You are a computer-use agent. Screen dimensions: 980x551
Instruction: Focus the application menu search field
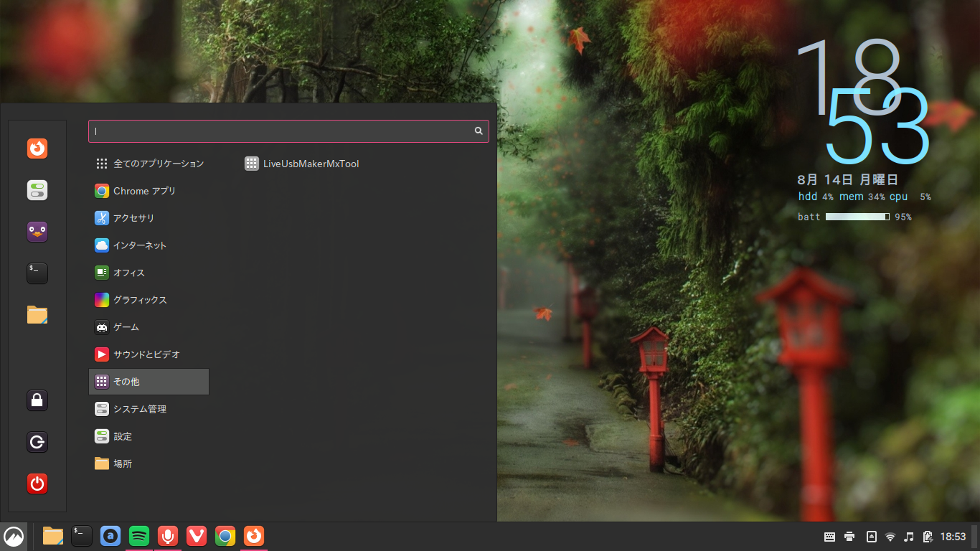(x=288, y=131)
